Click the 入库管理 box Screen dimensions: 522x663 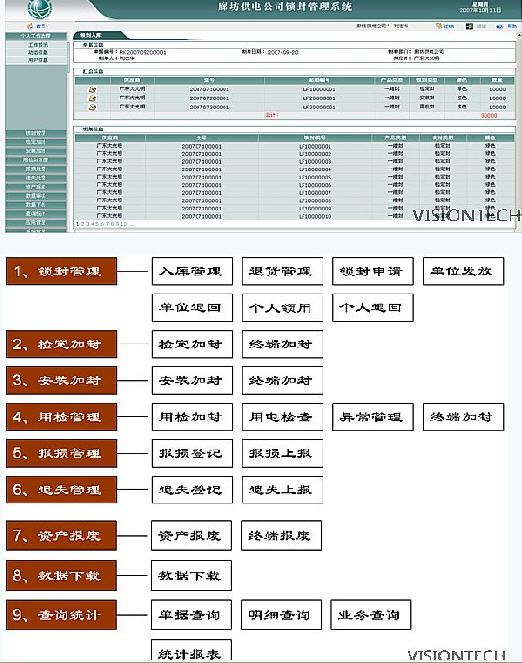click(192, 271)
